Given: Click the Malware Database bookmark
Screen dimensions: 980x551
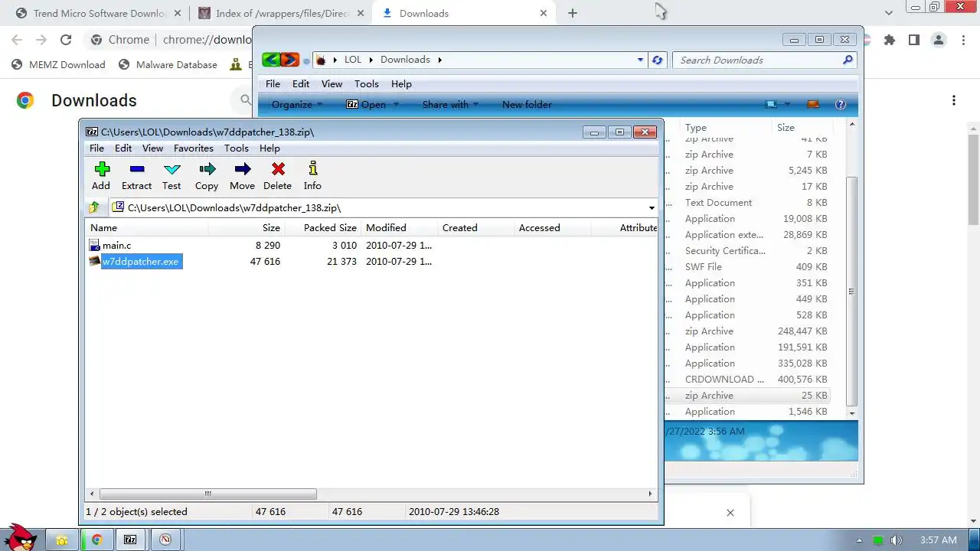Looking at the screenshot, I should 168,64.
